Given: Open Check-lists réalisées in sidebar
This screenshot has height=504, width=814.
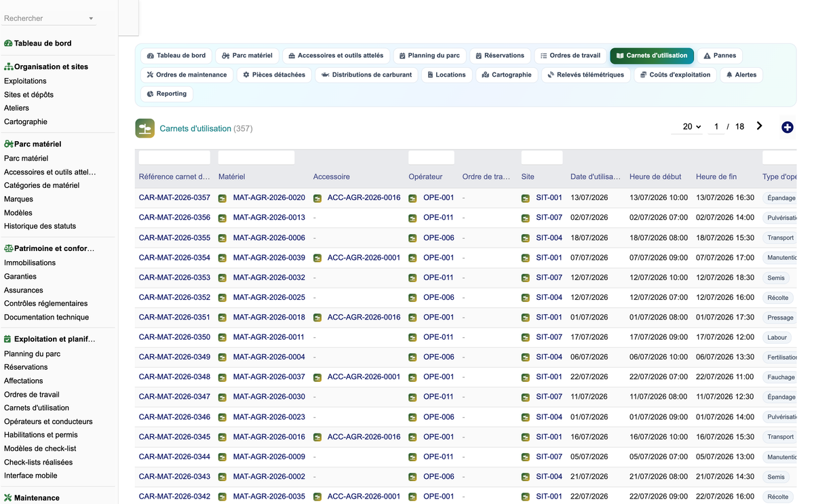Looking at the screenshot, I should pos(39,463).
